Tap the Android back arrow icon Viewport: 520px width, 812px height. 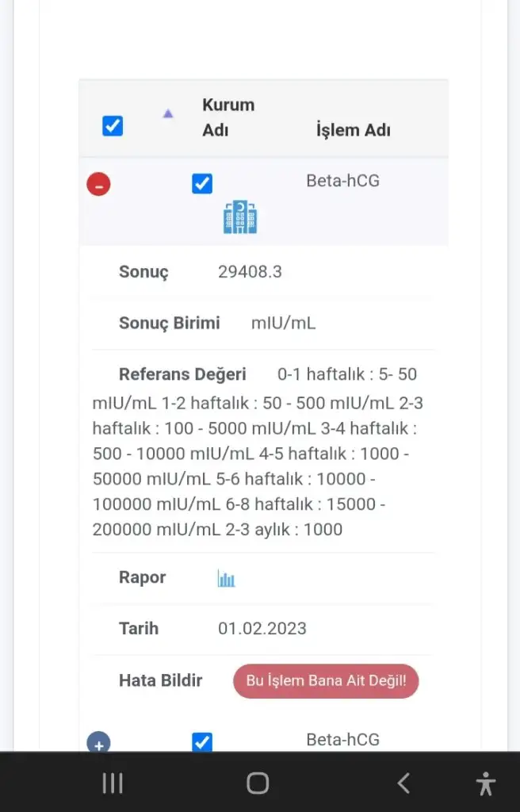403,783
